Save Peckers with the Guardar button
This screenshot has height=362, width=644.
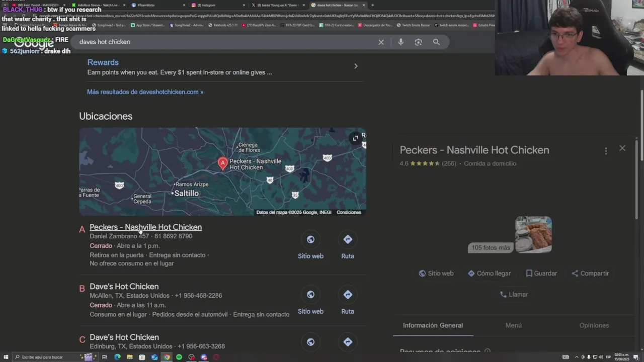click(541, 274)
